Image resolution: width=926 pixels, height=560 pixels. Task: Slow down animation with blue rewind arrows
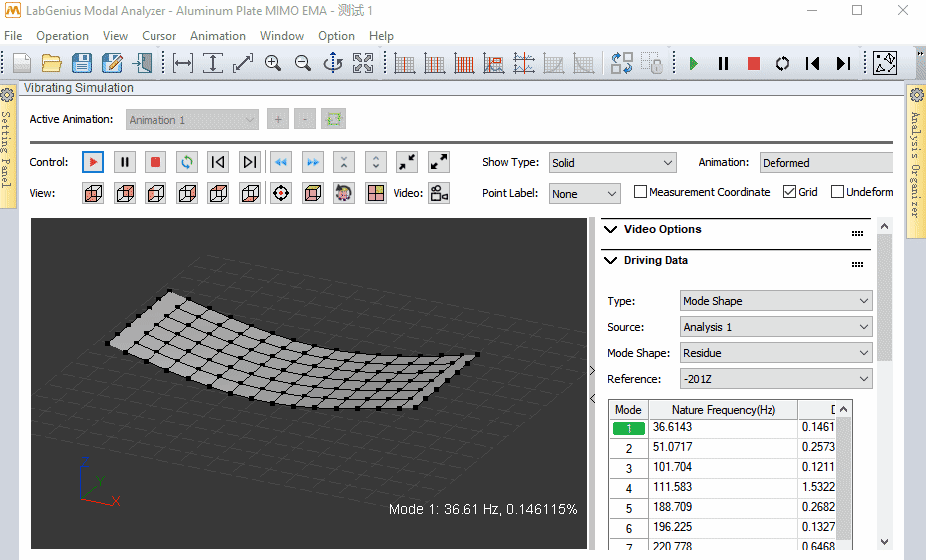pos(281,162)
